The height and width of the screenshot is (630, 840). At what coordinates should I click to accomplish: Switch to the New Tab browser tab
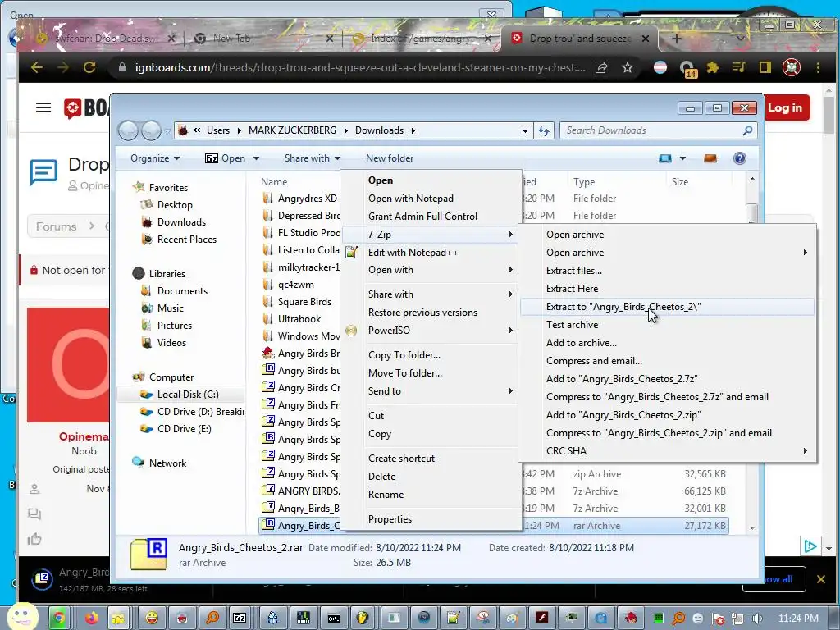click(262, 39)
